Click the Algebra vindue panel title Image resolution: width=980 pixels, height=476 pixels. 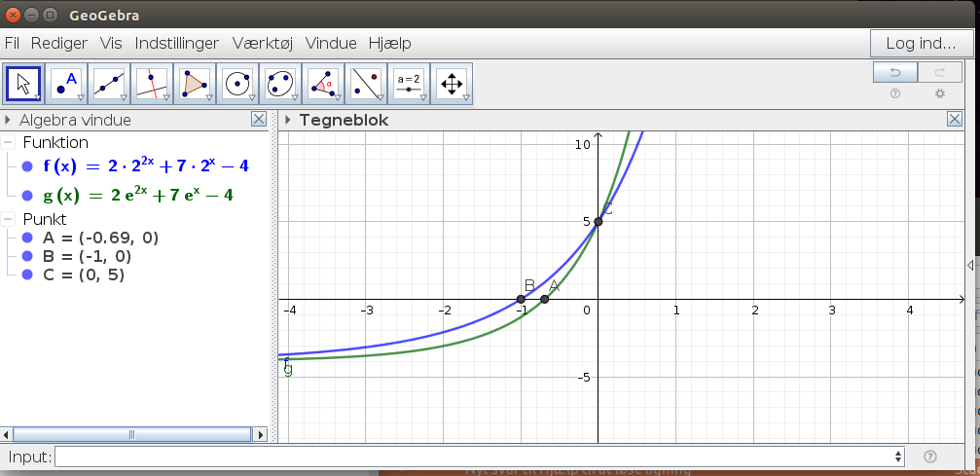coord(75,120)
